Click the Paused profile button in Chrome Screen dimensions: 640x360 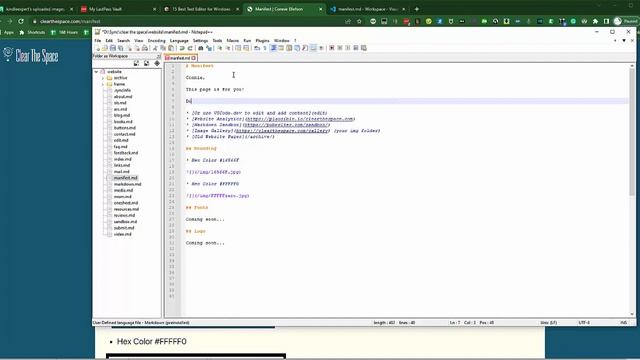pos(625,21)
